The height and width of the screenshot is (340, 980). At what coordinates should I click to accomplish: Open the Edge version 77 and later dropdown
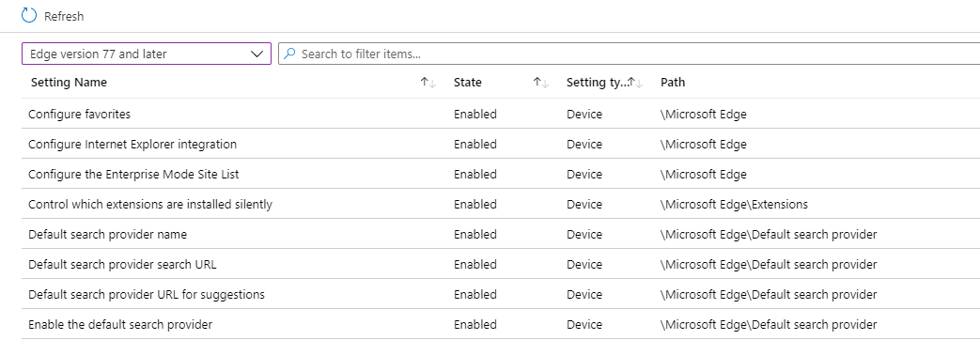(147, 54)
